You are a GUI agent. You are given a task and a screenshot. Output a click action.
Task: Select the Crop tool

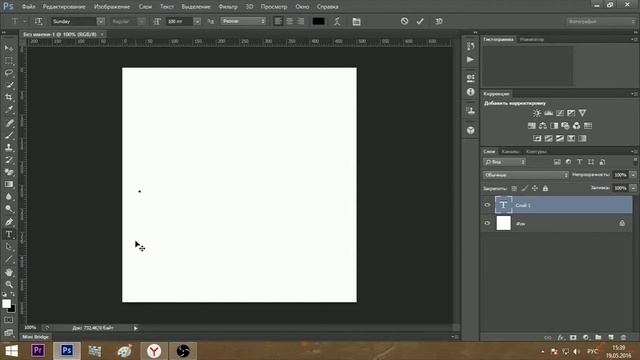(9, 97)
